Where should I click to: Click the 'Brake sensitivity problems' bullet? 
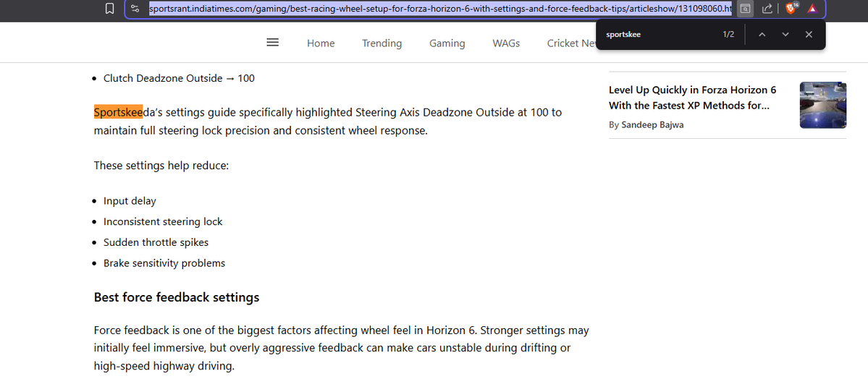pos(164,263)
